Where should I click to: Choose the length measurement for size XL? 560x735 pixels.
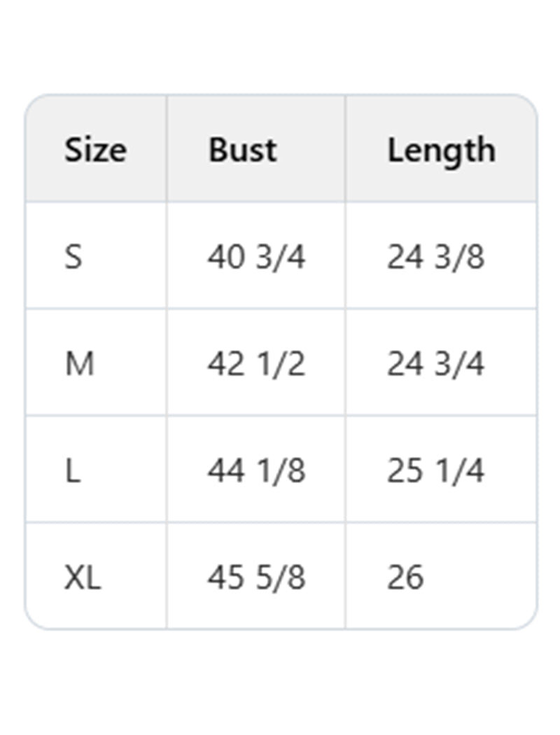[x=405, y=578]
